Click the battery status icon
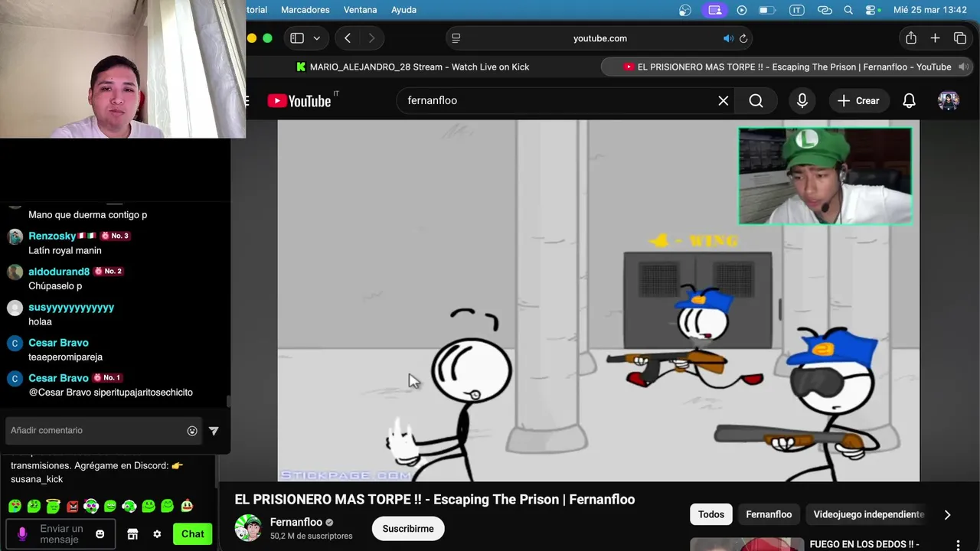 tap(767, 10)
